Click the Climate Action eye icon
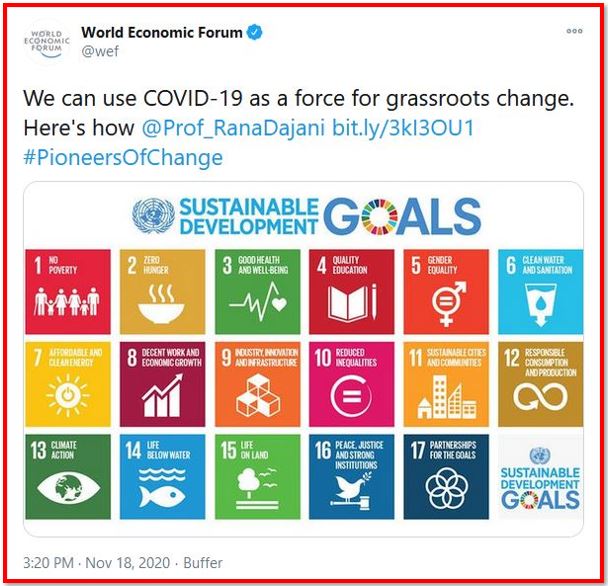Viewport: 608px width, 586px height. (x=68, y=487)
